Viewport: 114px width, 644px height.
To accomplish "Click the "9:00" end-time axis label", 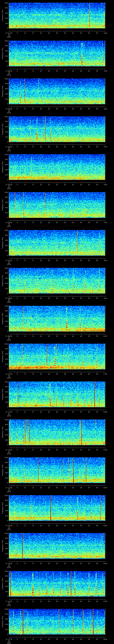I will click(105, 298).
